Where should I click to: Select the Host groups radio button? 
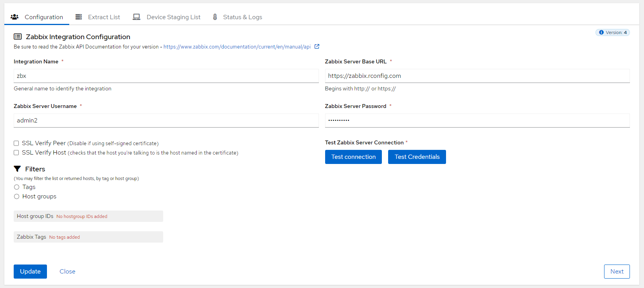[16, 196]
